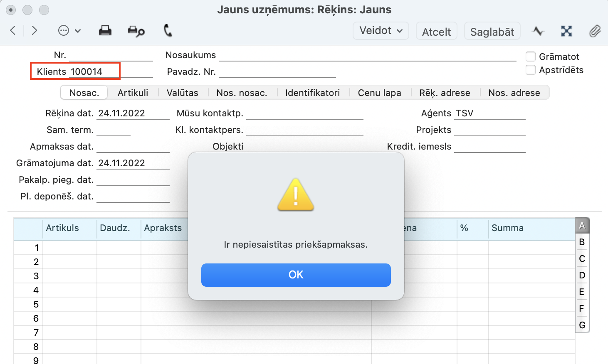The height and width of the screenshot is (364, 608).
Task: Click the phone call icon
Action: point(168,31)
